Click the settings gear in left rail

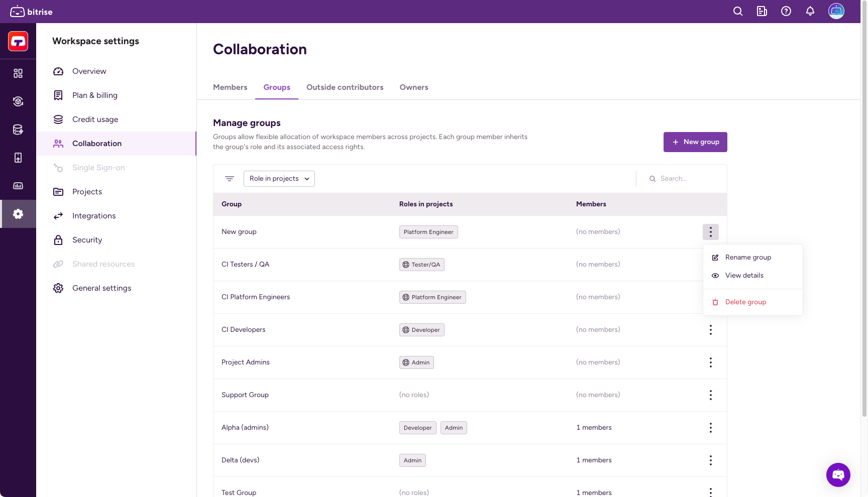[x=18, y=214]
